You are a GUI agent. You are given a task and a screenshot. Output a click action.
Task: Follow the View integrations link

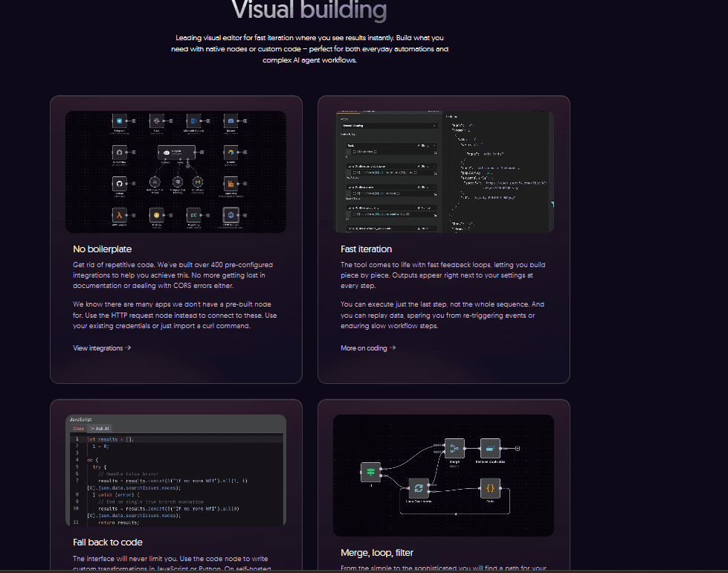pos(102,348)
